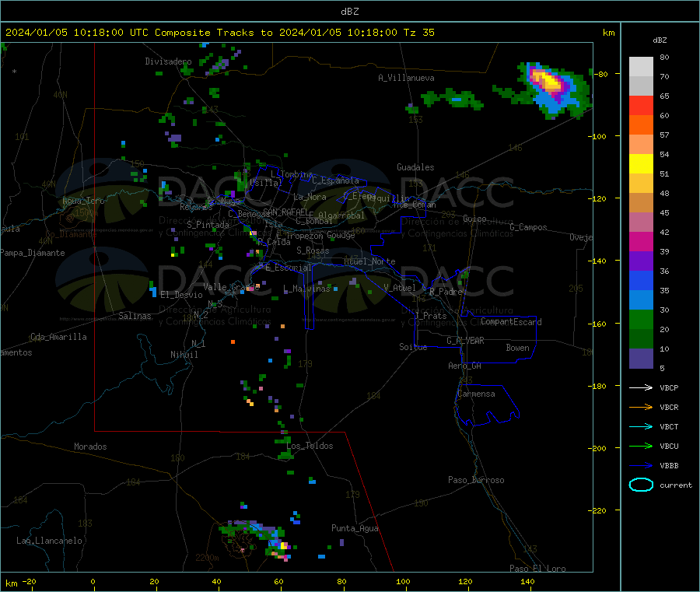
Task: Click the cyan VBCT arrow legend icon
Action: 641,427
